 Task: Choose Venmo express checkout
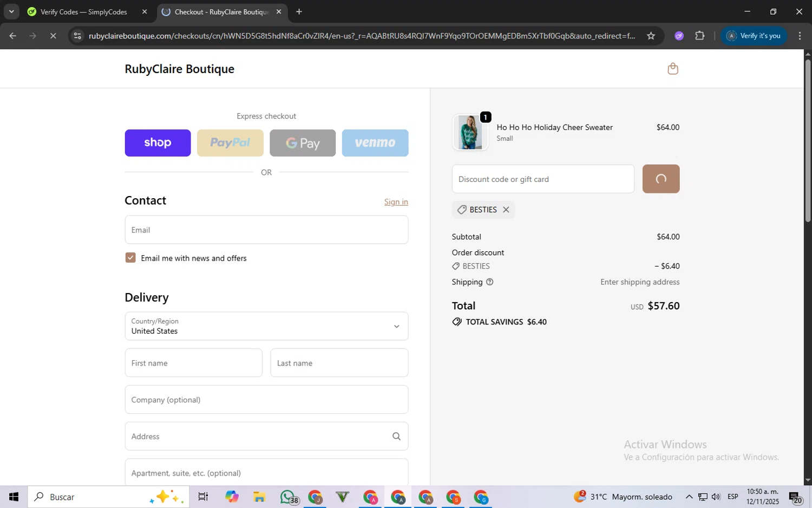[x=375, y=143]
